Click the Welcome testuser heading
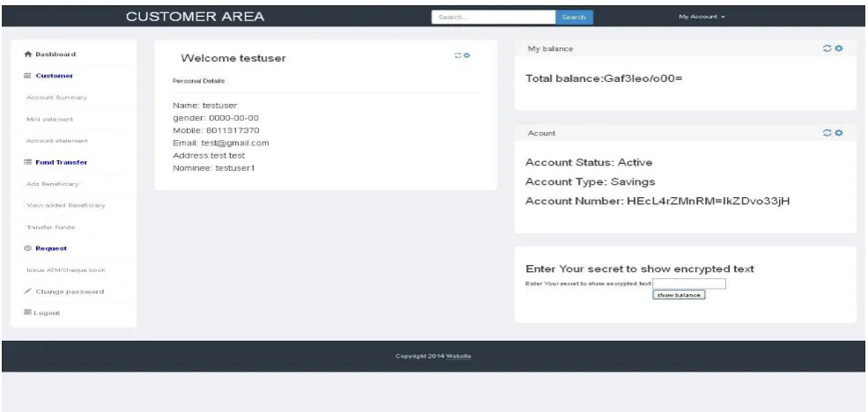The height and width of the screenshot is (412, 868). (x=233, y=58)
